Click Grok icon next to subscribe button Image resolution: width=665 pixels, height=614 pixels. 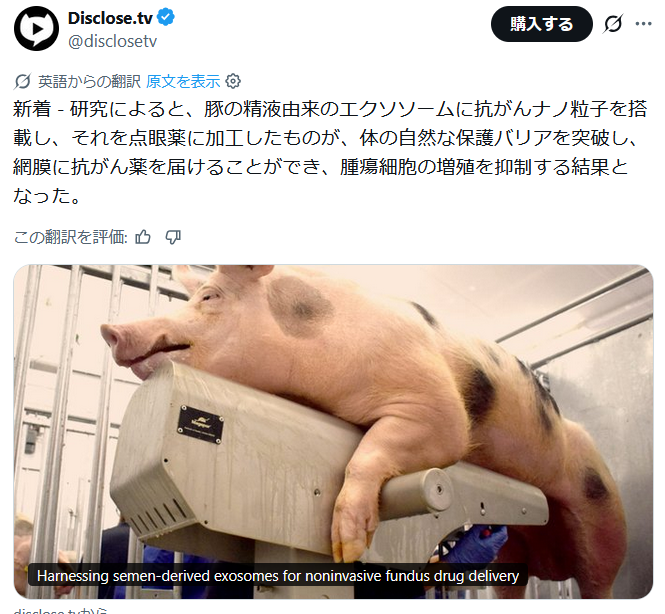[x=613, y=24]
